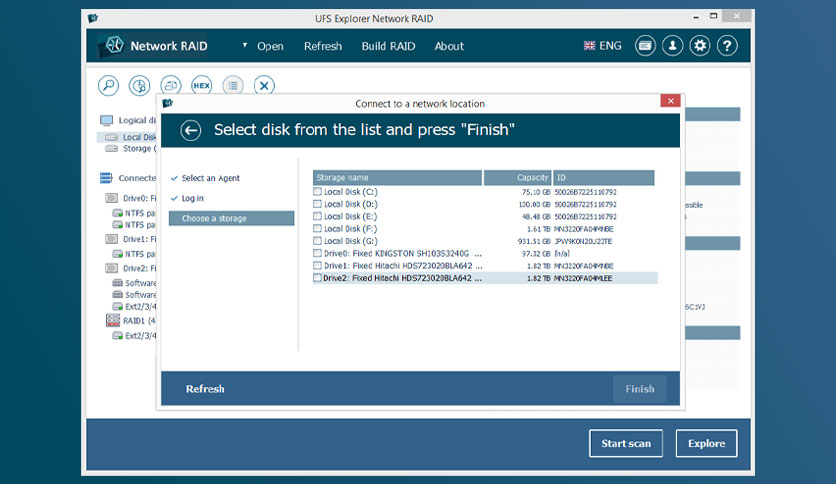This screenshot has height=484, width=836.
Task: Click the open disk image toolbar icon
Action: pyautogui.click(x=171, y=85)
